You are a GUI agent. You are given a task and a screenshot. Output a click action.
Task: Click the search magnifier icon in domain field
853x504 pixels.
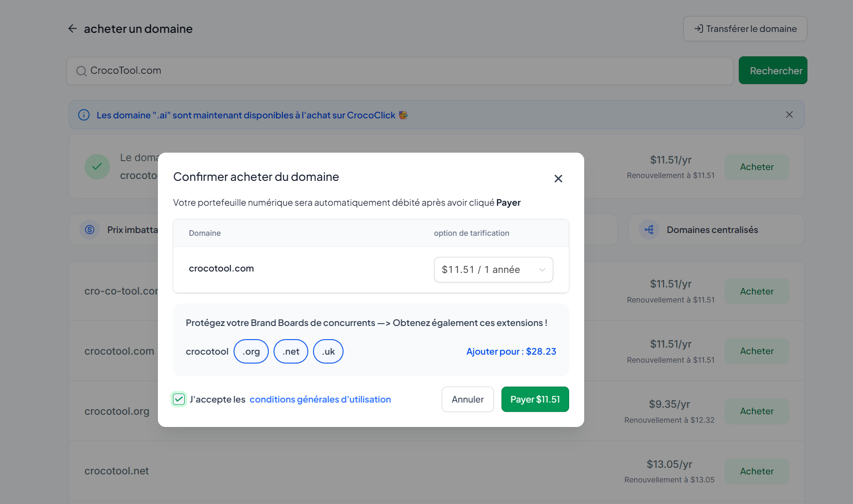pyautogui.click(x=81, y=71)
